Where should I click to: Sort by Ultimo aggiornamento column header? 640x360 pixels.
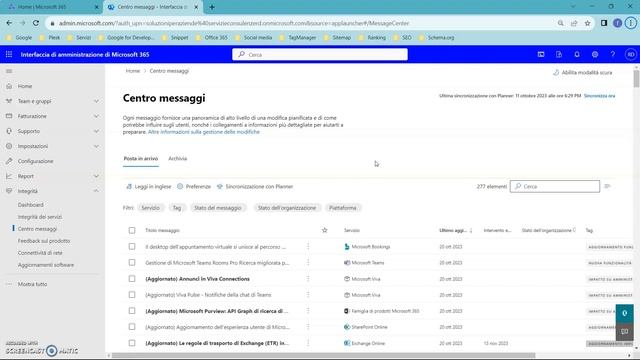(456, 230)
